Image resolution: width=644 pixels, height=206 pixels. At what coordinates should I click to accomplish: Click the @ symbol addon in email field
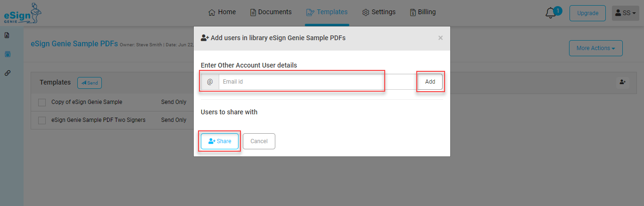(210, 82)
